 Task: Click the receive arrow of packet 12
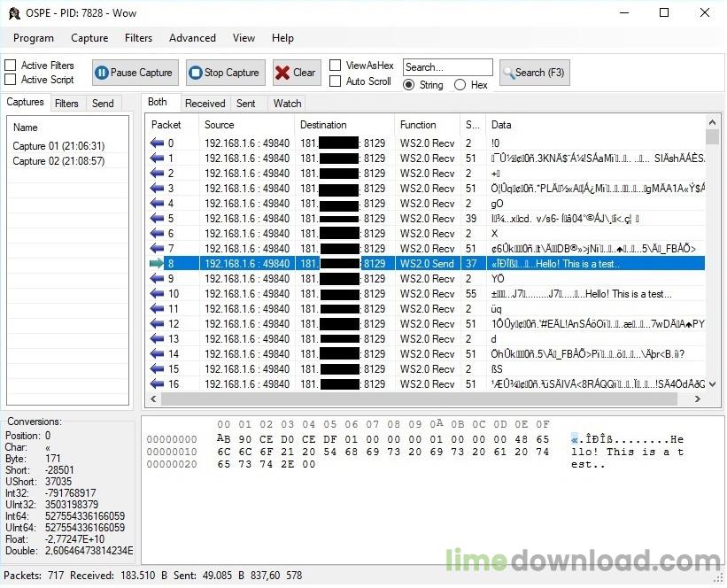tap(157, 324)
